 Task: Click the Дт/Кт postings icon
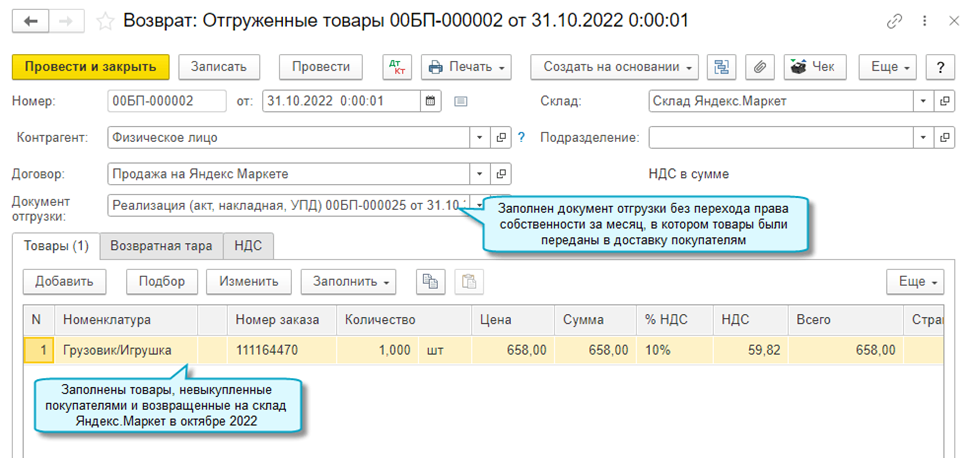(397, 67)
